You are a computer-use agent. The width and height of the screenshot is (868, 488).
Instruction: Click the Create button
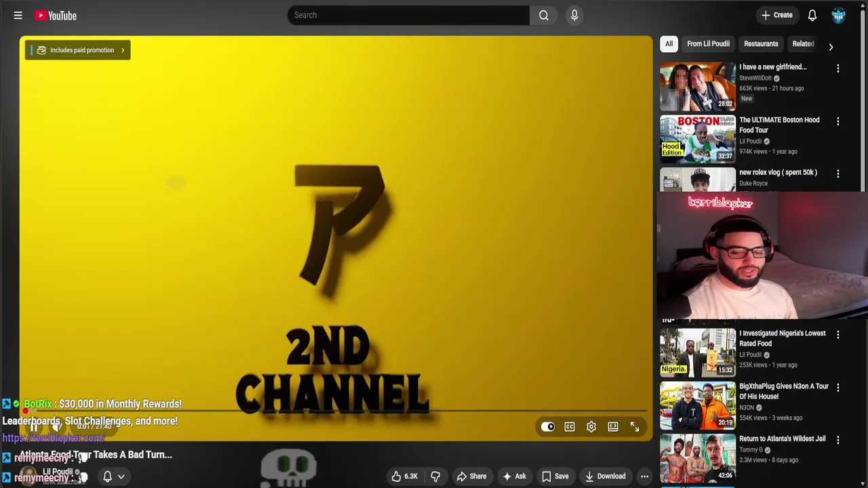pyautogui.click(x=777, y=15)
